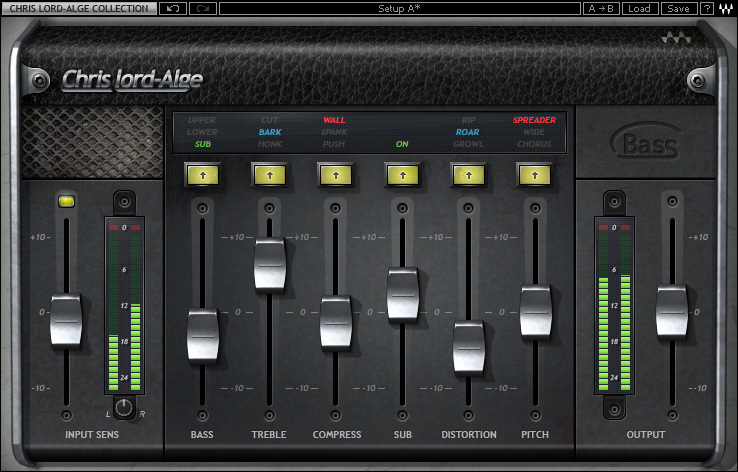Click the DISTORTION label
This screenshot has height=472, width=738.
click(469, 434)
